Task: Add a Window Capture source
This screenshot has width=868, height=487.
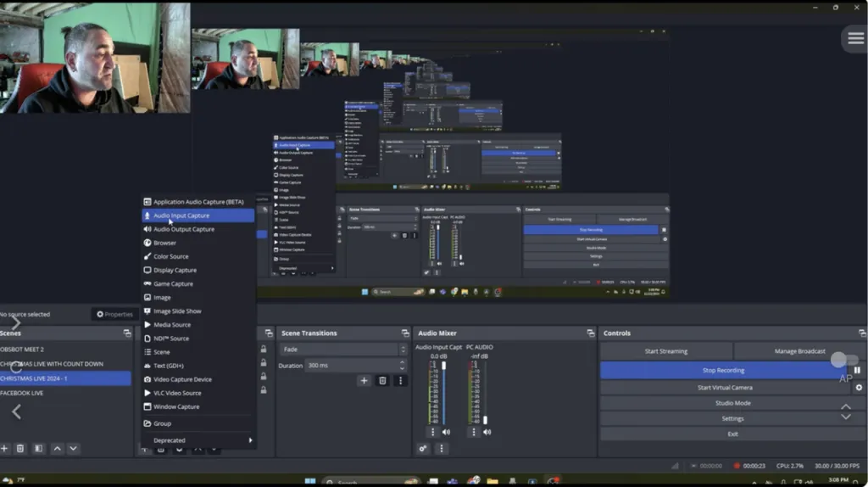Action: point(198,406)
